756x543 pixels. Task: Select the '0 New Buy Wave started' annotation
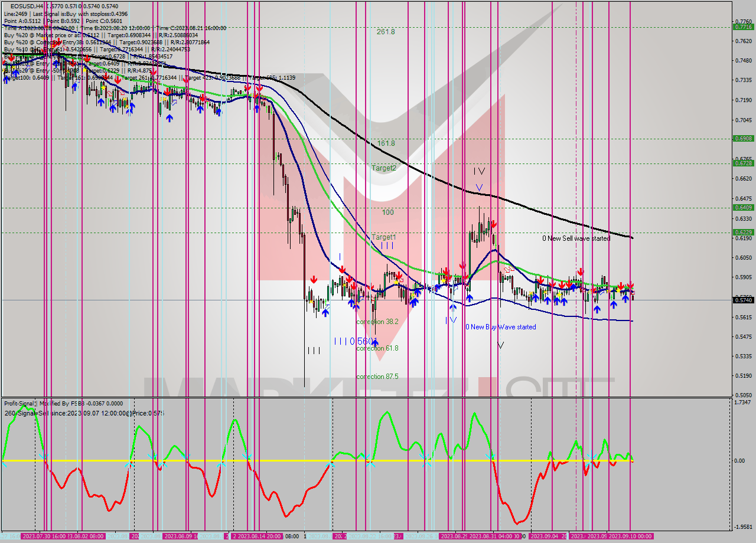click(501, 327)
